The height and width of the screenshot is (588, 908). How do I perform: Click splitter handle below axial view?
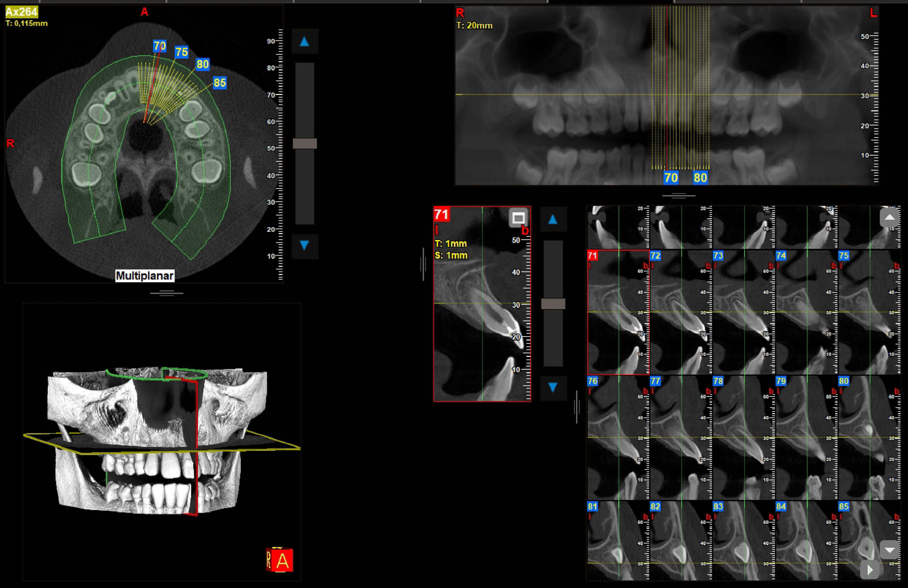click(x=167, y=293)
